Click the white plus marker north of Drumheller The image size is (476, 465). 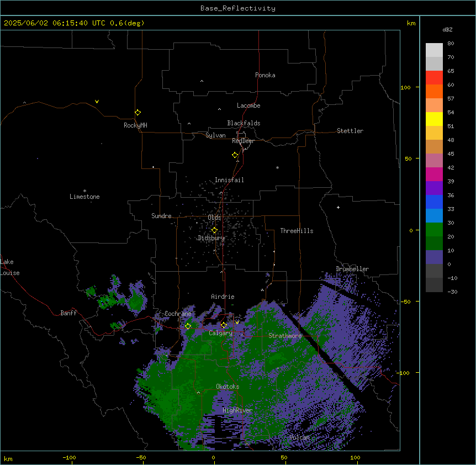[x=338, y=207]
